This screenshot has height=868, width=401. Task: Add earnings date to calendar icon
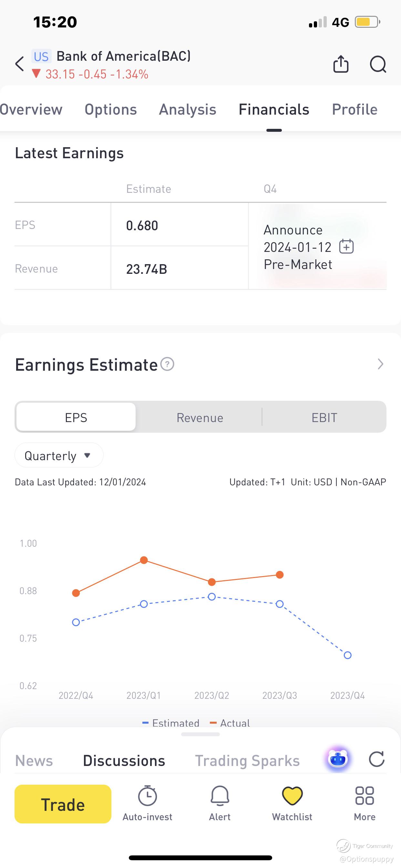[x=346, y=246]
